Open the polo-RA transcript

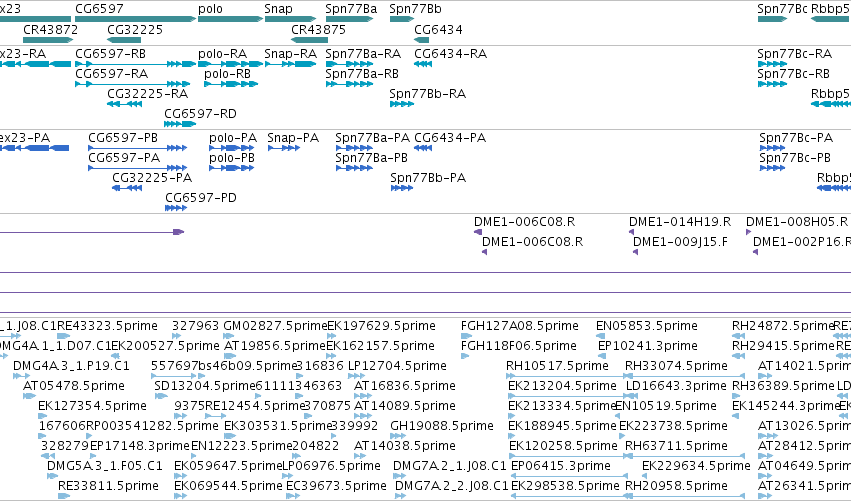pos(230,64)
